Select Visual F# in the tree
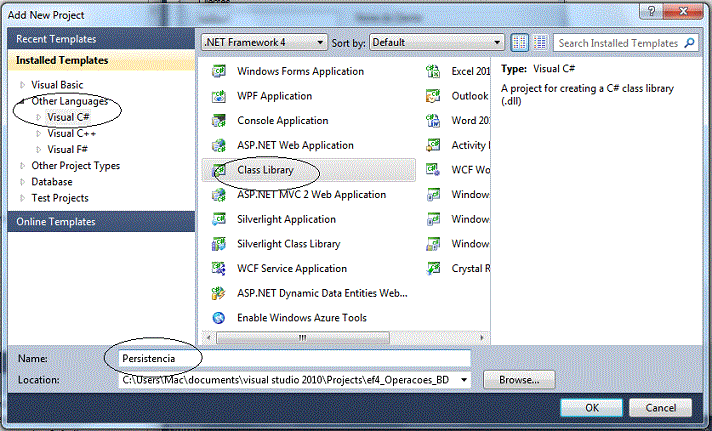 tap(68, 149)
